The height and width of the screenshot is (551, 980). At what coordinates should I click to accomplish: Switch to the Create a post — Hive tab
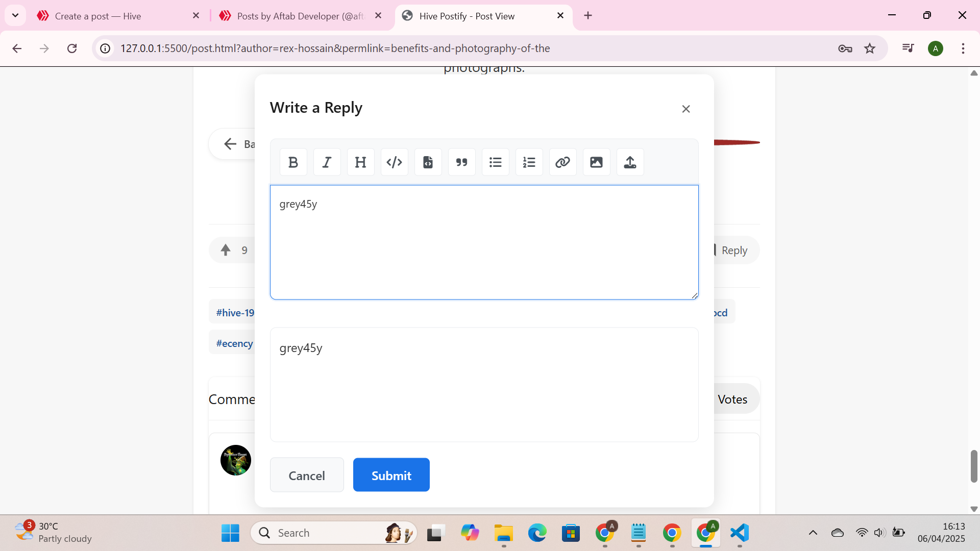coord(116,16)
